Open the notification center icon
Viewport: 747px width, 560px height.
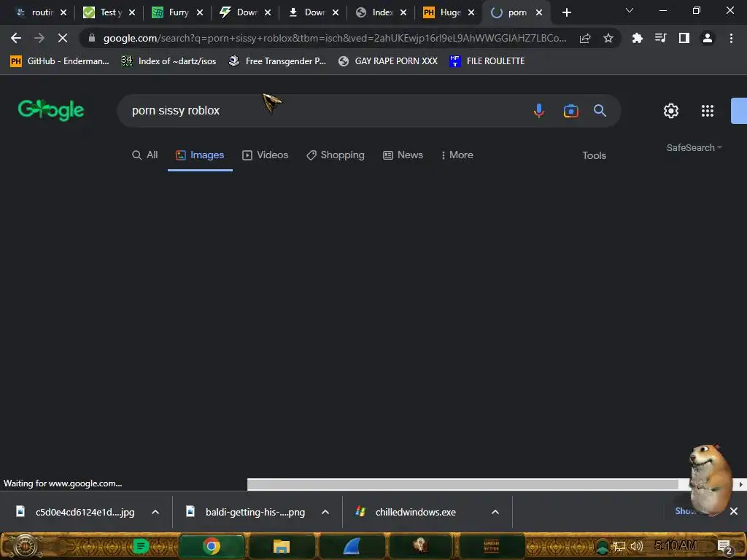(x=724, y=547)
